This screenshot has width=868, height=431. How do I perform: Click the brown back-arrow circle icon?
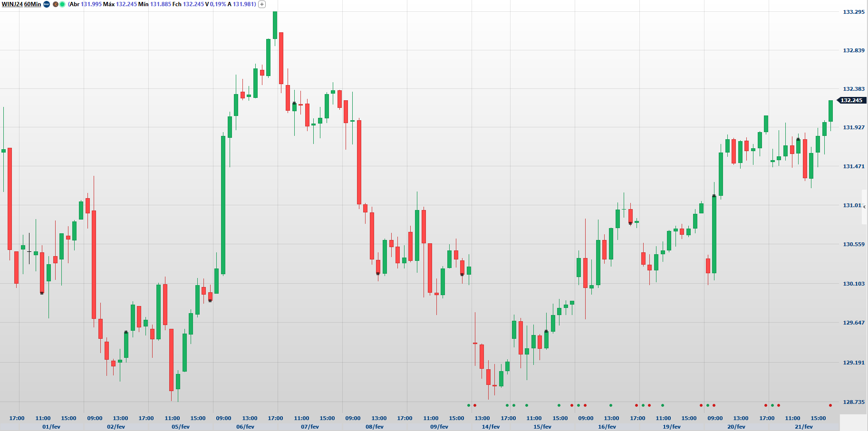click(56, 4)
